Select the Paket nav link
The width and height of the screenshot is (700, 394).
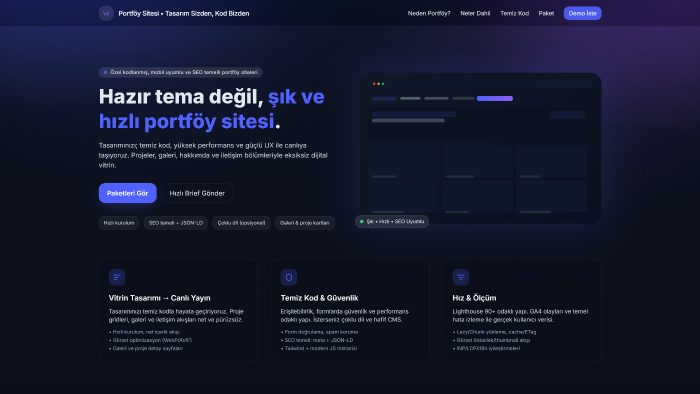[546, 13]
